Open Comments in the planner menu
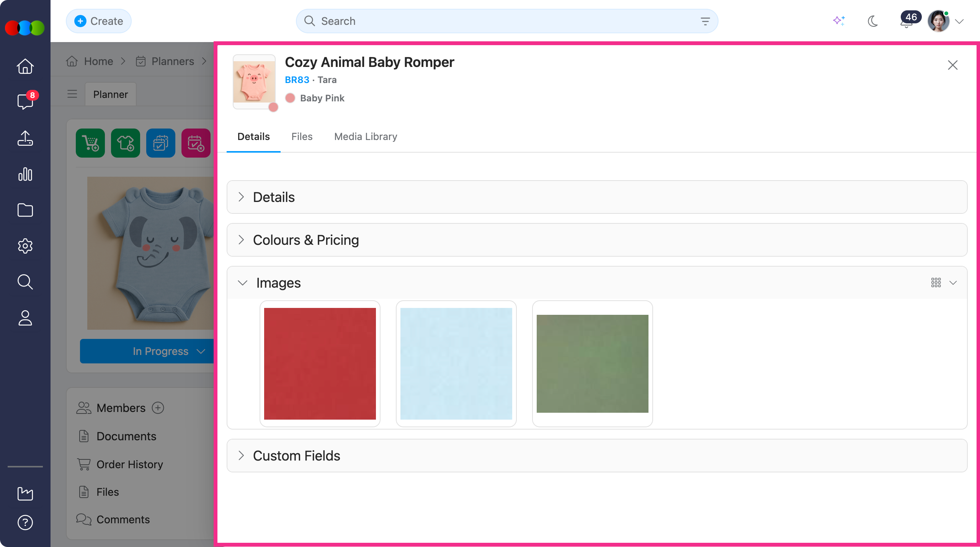The image size is (980, 547). click(x=123, y=519)
